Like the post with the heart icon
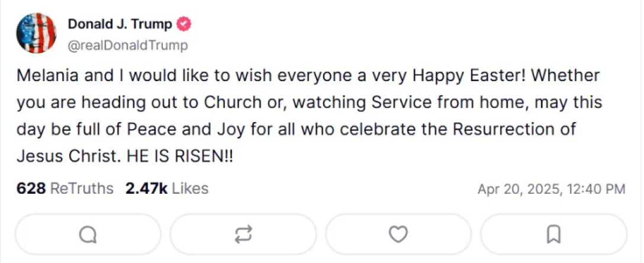Viewport: 644px width, 263px height. tap(398, 235)
